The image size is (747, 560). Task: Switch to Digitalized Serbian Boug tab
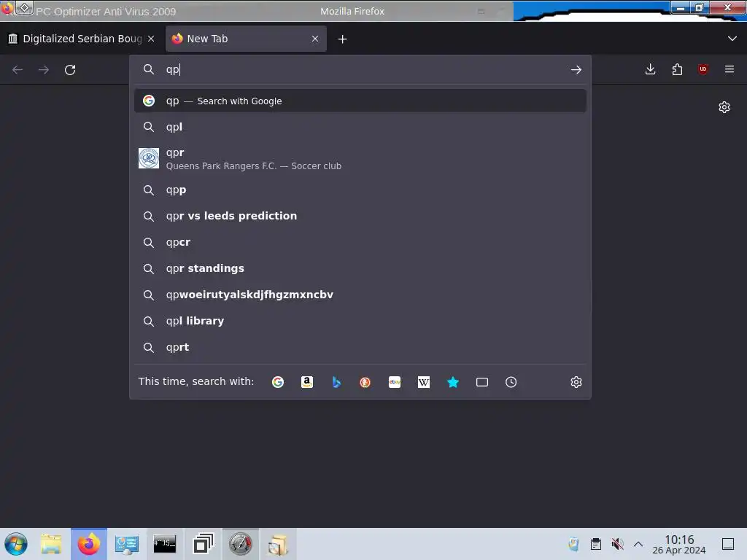click(82, 39)
